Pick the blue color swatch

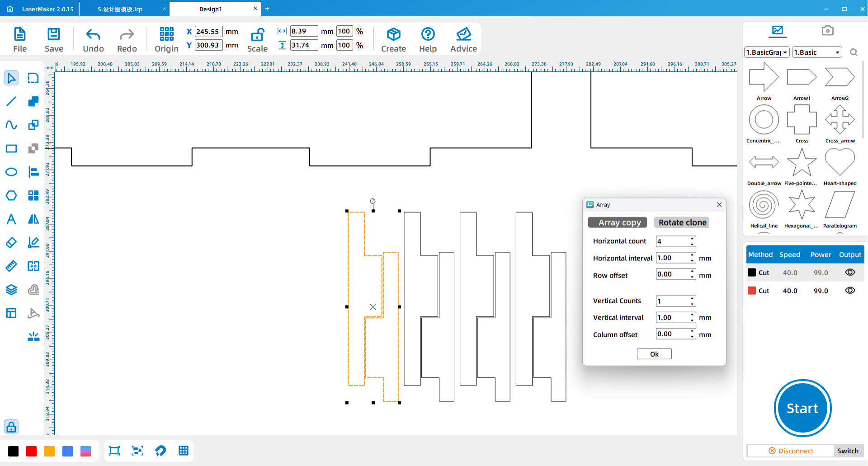tap(68, 451)
